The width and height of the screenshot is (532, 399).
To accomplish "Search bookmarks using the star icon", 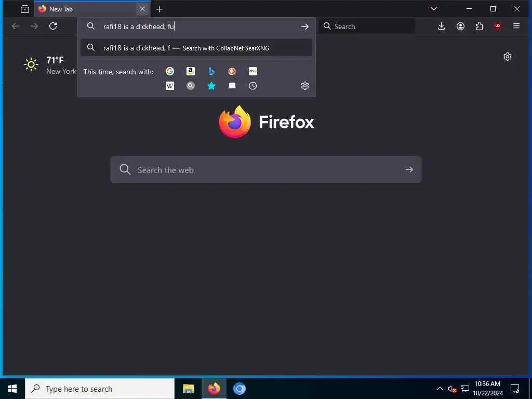I will click(x=211, y=86).
